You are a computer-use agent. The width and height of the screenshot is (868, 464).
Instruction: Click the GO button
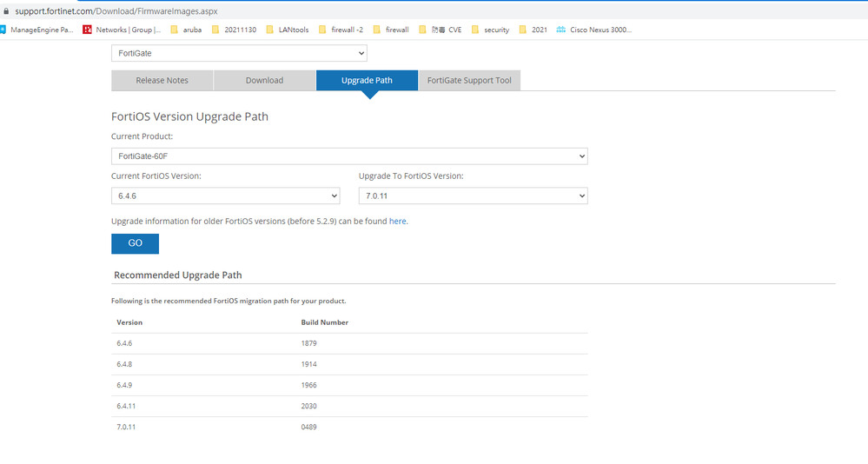135,243
